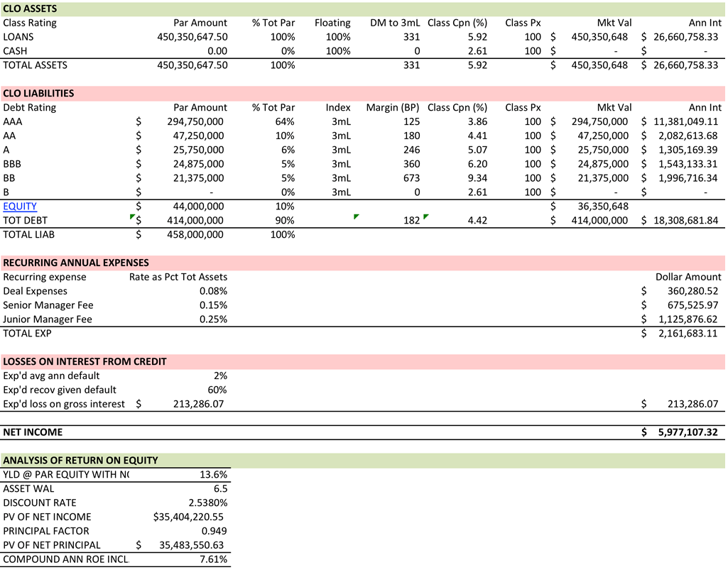The width and height of the screenshot is (728, 570).
Task: Select the recovery given default 60% cell
Action: pyautogui.click(x=217, y=390)
